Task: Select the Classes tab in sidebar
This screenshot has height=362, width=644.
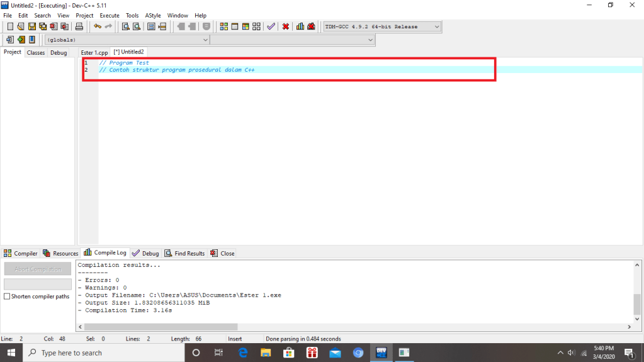Action: tap(36, 53)
